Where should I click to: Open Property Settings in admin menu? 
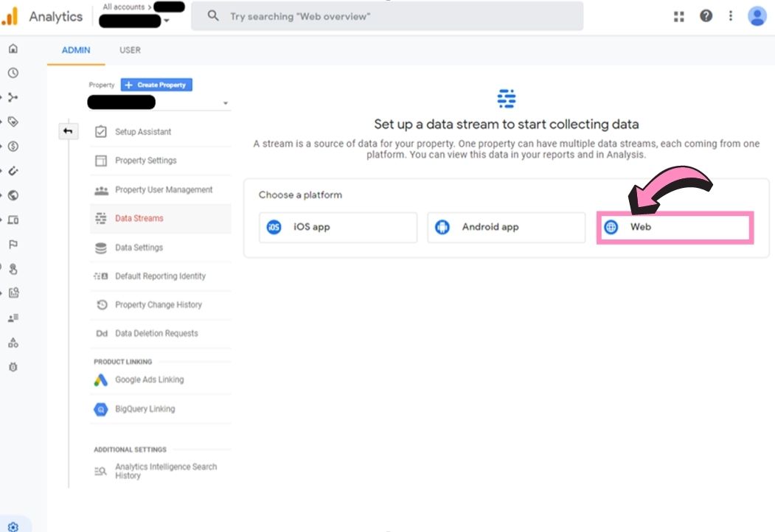[145, 161]
